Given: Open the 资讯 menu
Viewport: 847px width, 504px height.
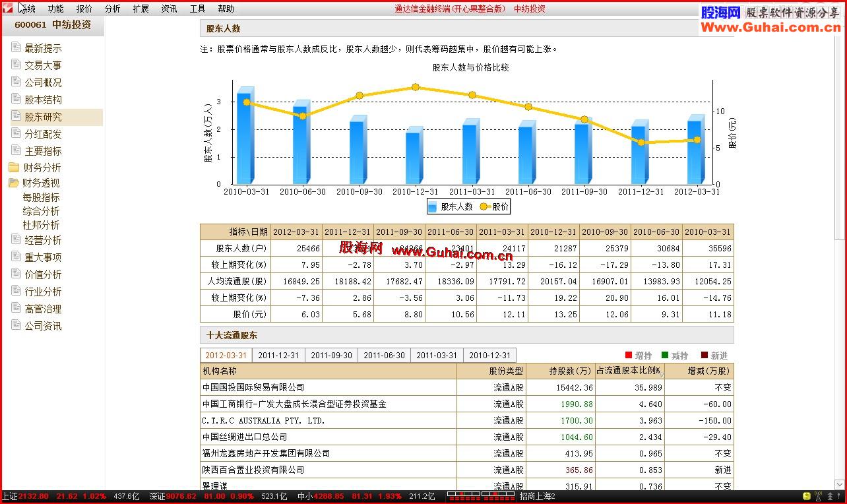Looking at the screenshot, I should click(169, 9).
